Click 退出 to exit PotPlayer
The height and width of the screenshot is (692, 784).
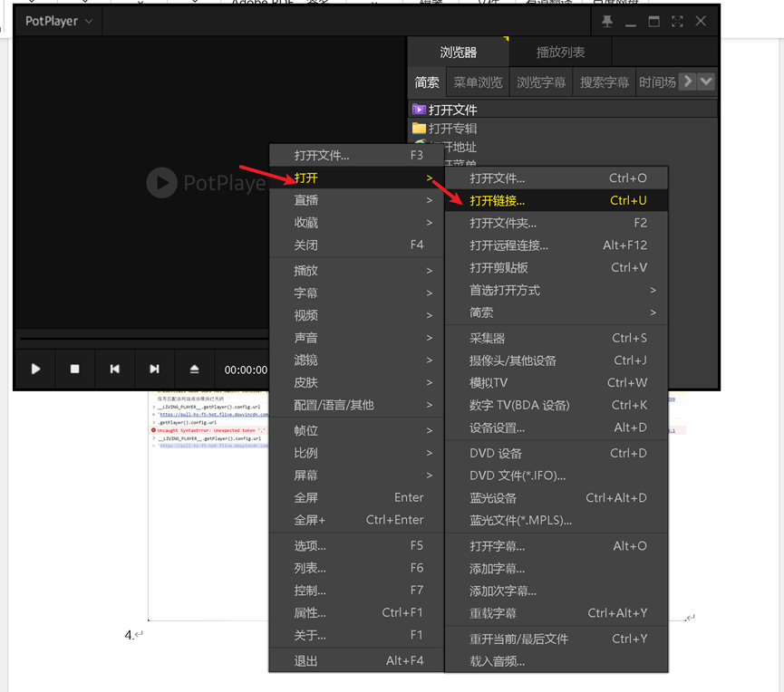click(306, 660)
